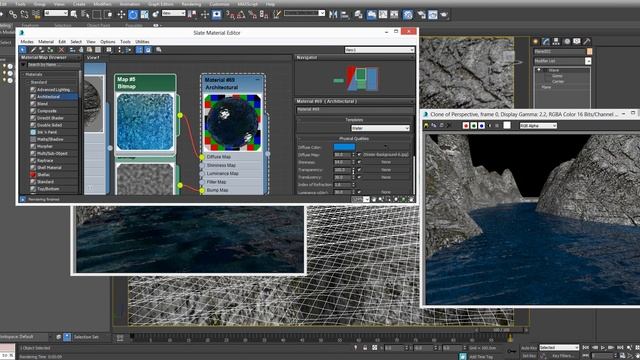
Task: Toggle the Luminance map checkbox
Action: [359, 192]
